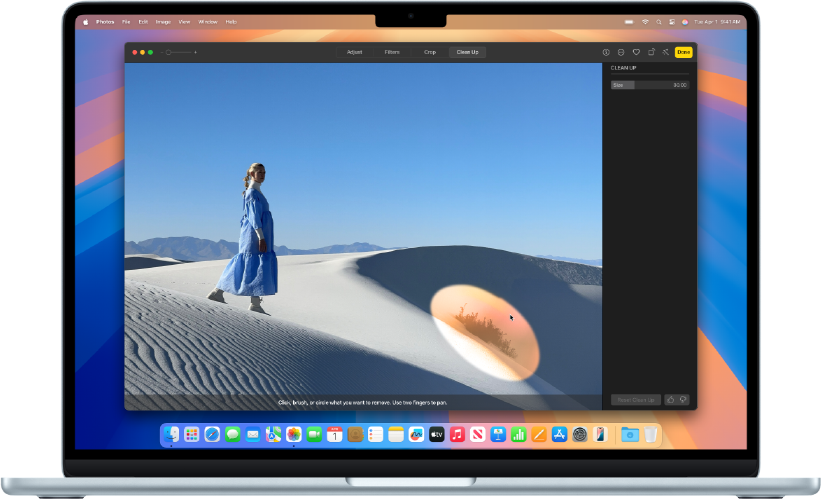This screenshot has height=499, width=821.
Task: Select the Clean Up tab
Action: click(468, 52)
